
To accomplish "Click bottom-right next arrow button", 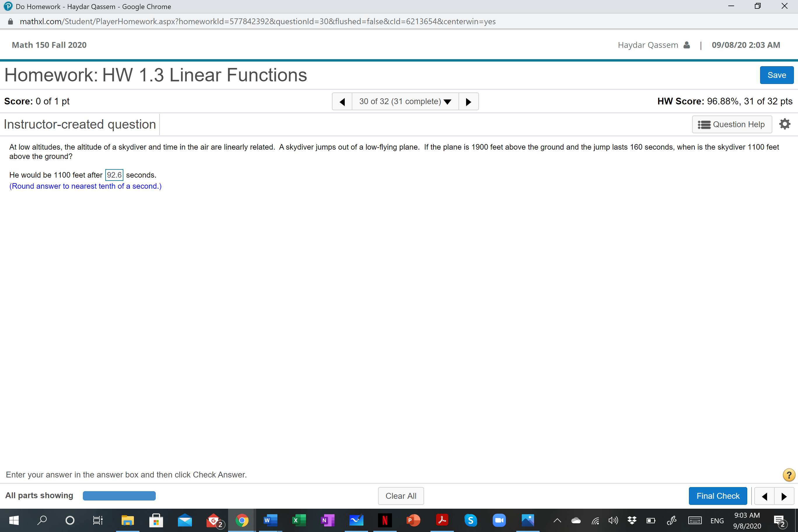I will click(x=784, y=496).
